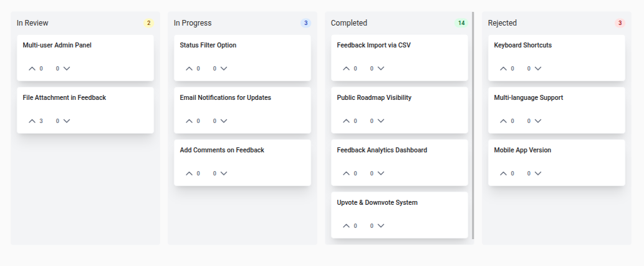
Task: Upvote the Multi-user Admin Panel card
Action: [32, 69]
